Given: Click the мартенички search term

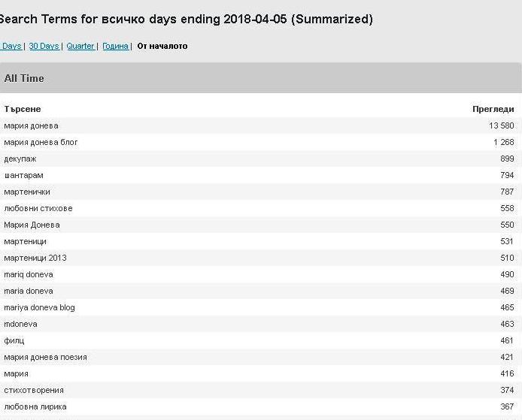Looking at the screenshot, I should click(27, 192).
